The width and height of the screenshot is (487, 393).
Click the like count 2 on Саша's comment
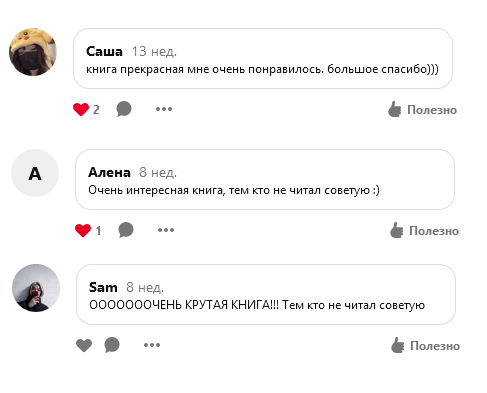[96, 110]
